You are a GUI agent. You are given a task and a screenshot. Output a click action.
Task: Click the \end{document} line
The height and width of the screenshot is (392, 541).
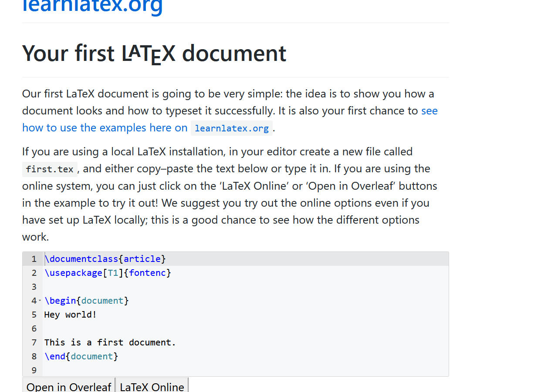80,356
